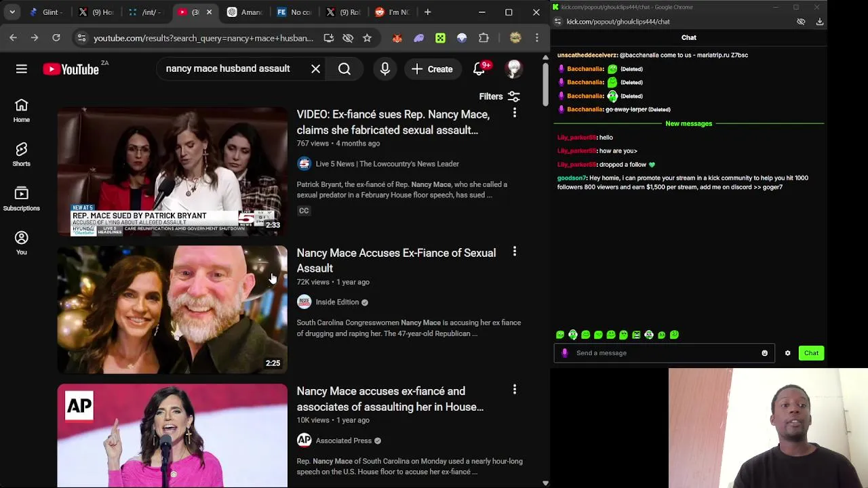Play the AP Nancy Mace thumbnail video

click(x=172, y=435)
